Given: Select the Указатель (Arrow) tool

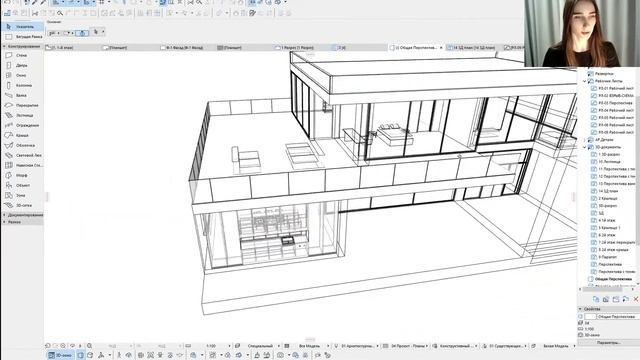Looking at the screenshot, I should coord(22,27).
